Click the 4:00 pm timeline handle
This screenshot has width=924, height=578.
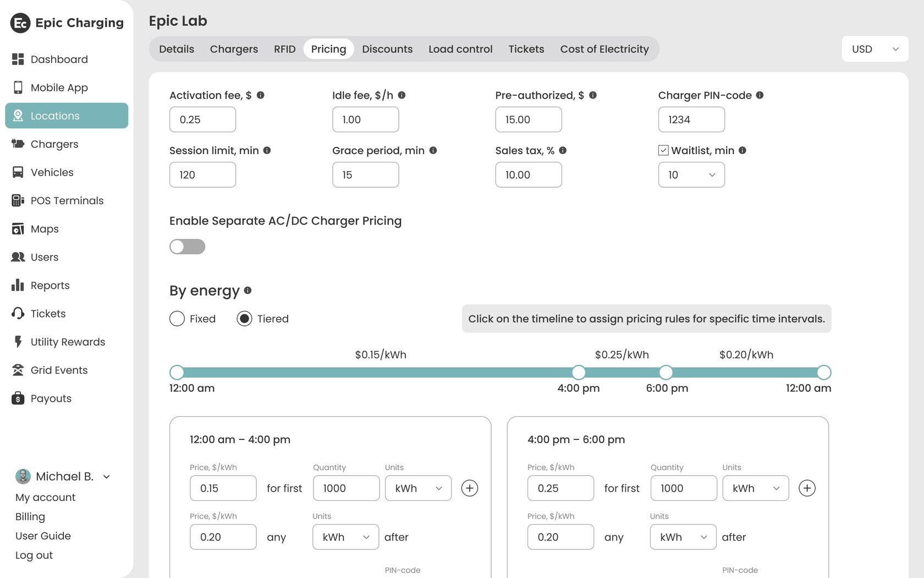point(579,373)
